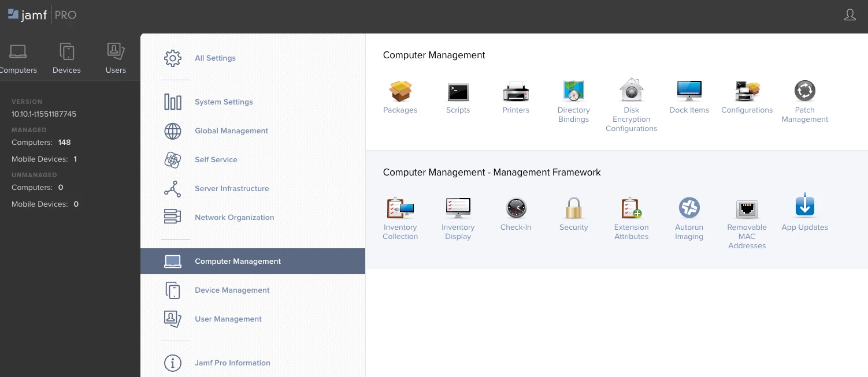This screenshot has height=377, width=868.
Task: Open the Inventory Display icon
Action: pos(458,208)
